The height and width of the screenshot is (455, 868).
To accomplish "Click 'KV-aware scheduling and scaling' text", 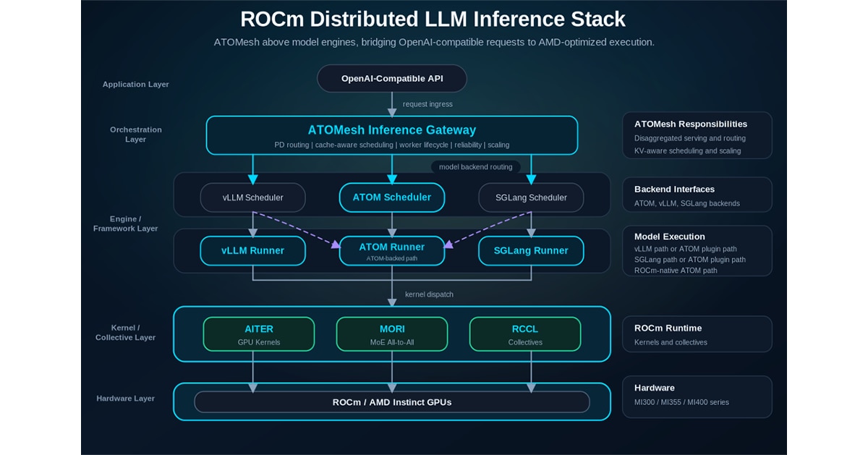I will [686, 151].
